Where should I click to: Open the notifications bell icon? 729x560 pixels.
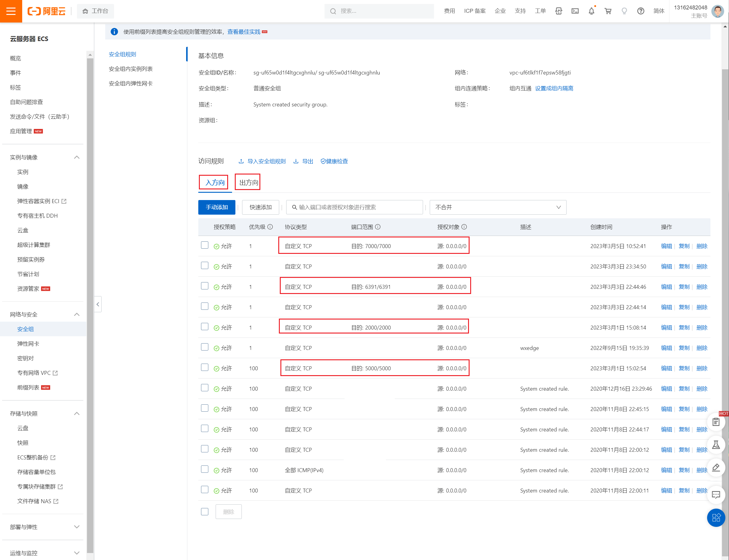591,11
